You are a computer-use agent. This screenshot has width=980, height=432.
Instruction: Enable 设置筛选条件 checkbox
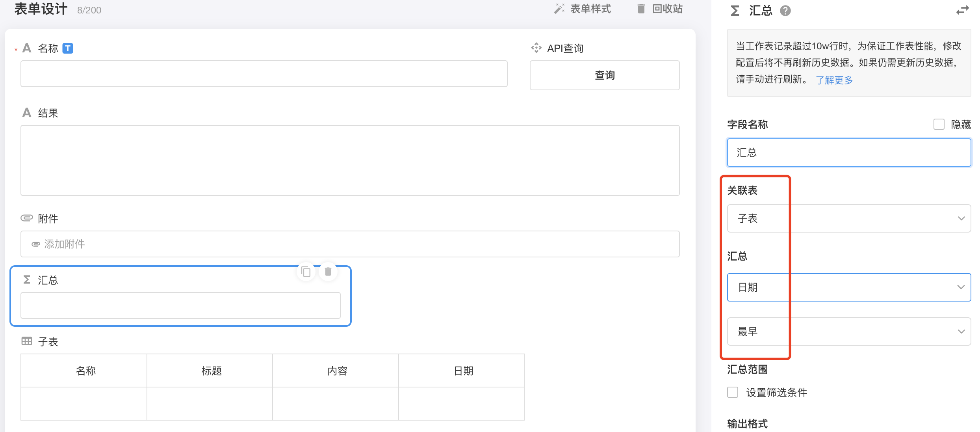click(x=733, y=392)
